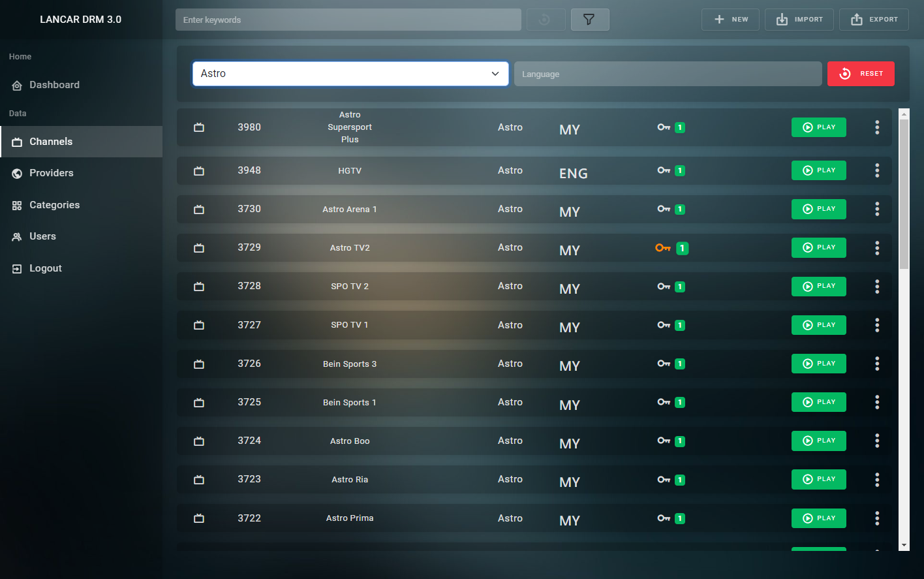Play the Astro TV2 channel

point(819,247)
